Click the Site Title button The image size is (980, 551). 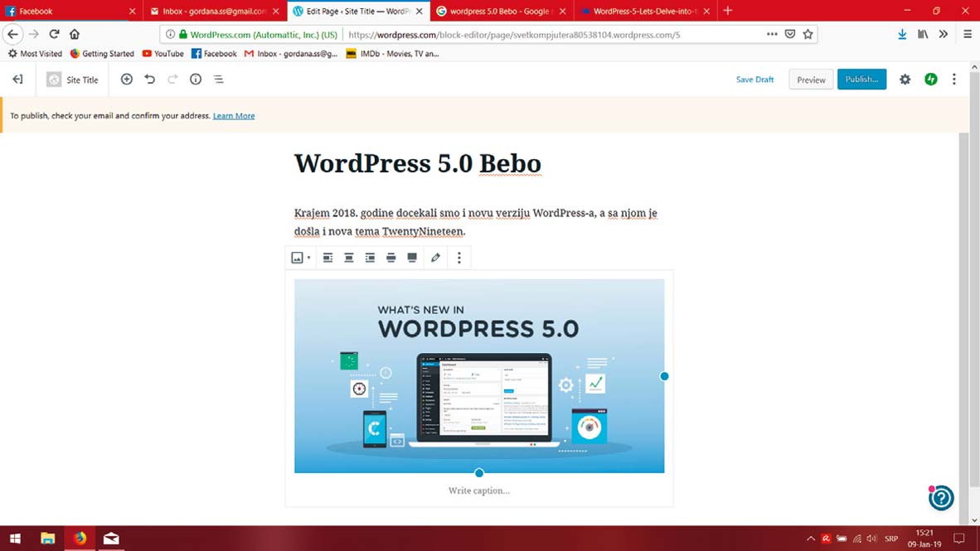72,80
